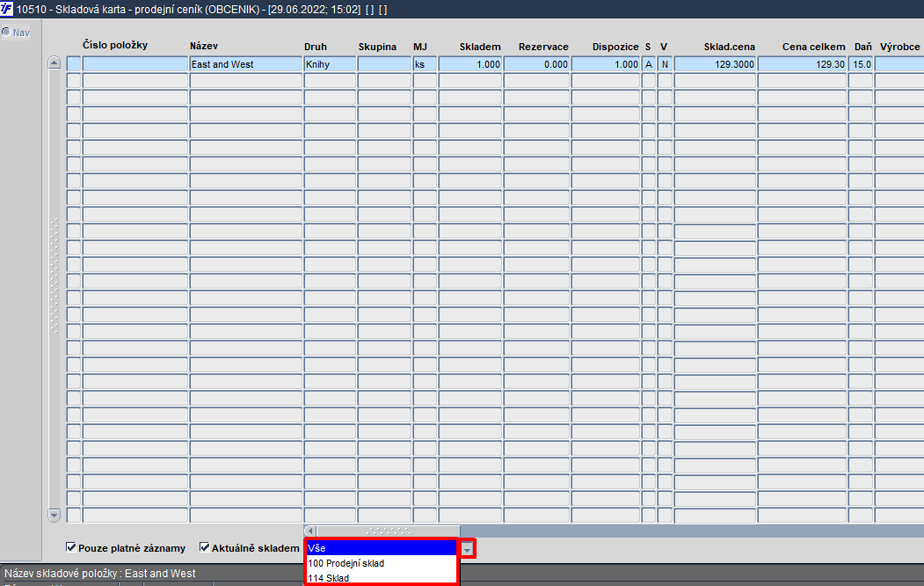Click the Cena celkem column header
This screenshot has width=924, height=586.
click(814, 47)
